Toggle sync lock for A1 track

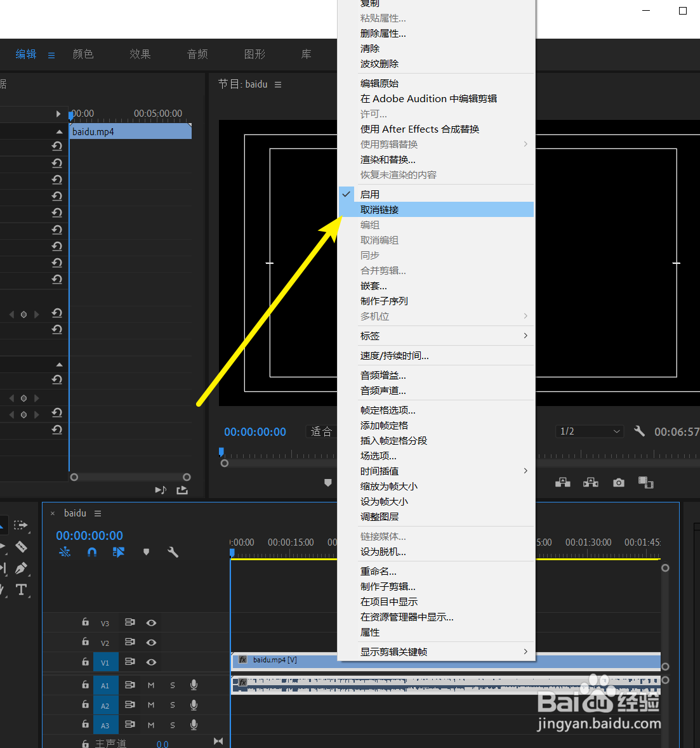coord(130,685)
